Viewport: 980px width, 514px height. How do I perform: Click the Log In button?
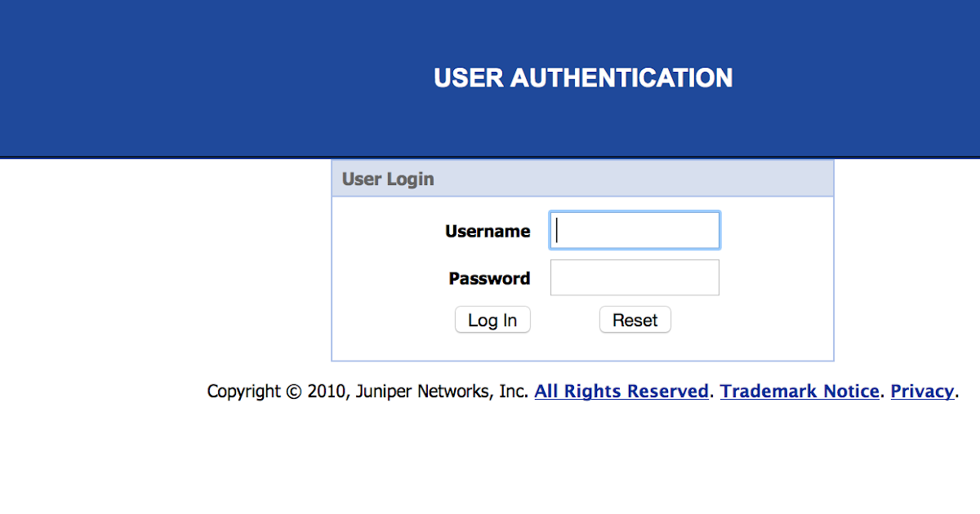pos(492,320)
